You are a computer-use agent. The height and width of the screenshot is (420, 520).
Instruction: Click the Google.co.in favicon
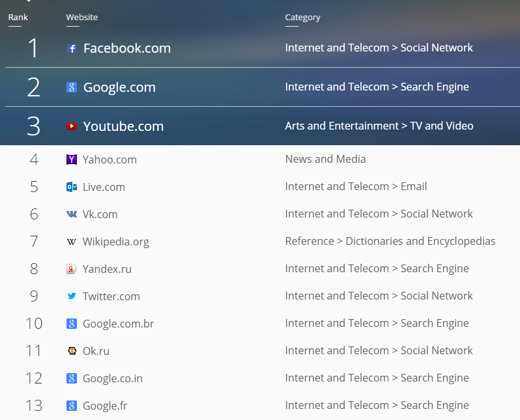tap(72, 378)
